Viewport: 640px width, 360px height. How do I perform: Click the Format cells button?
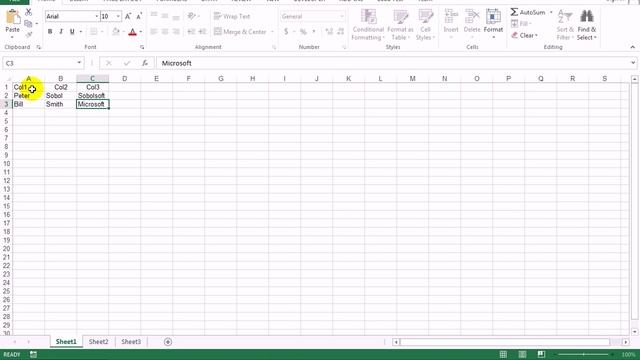(x=493, y=24)
